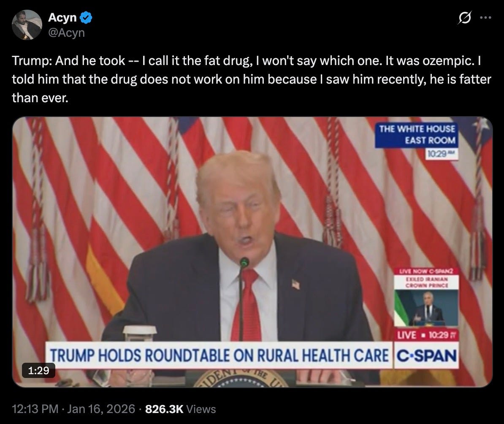The image size is (504, 424).
Task: Open the Grok slash-circle icon
Action: coord(465,17)
